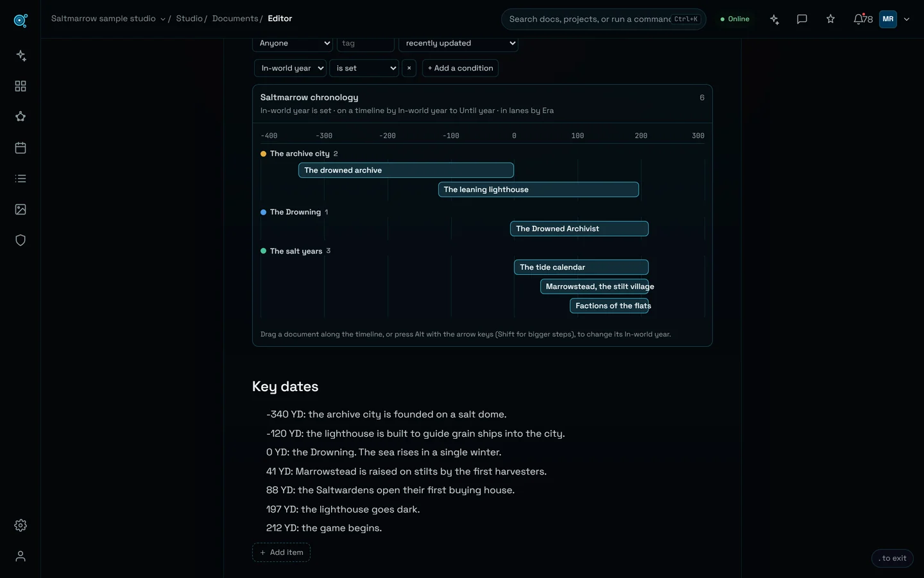Select Factions of the flats bar
The width and height of the screenshot is (924, 578).
(x=610, y=306)
